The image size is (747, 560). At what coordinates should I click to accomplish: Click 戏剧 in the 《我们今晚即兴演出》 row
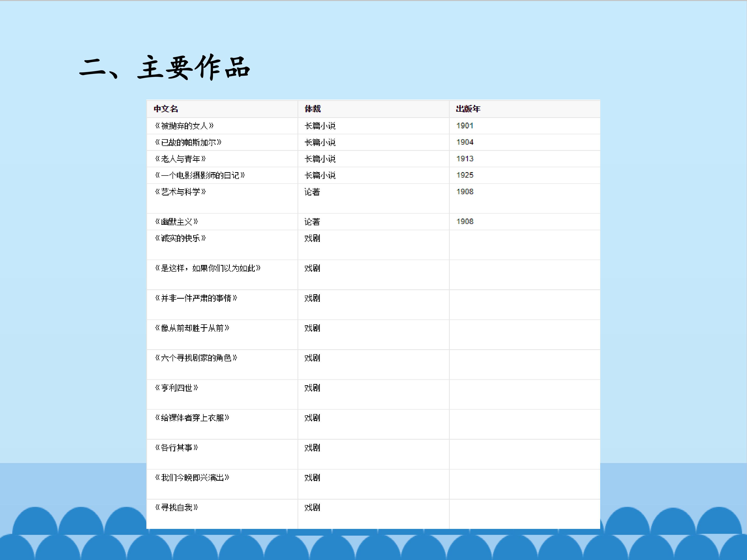click(x=312, y=478)
